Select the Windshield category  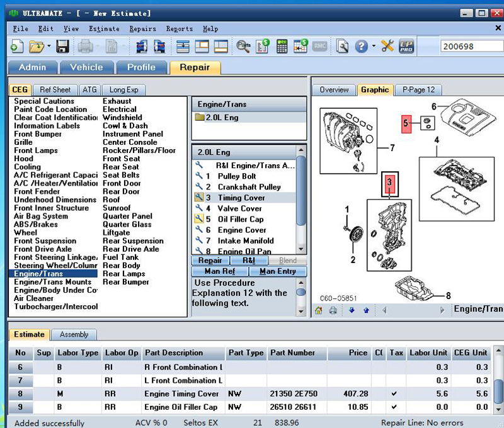click(122, 118)
